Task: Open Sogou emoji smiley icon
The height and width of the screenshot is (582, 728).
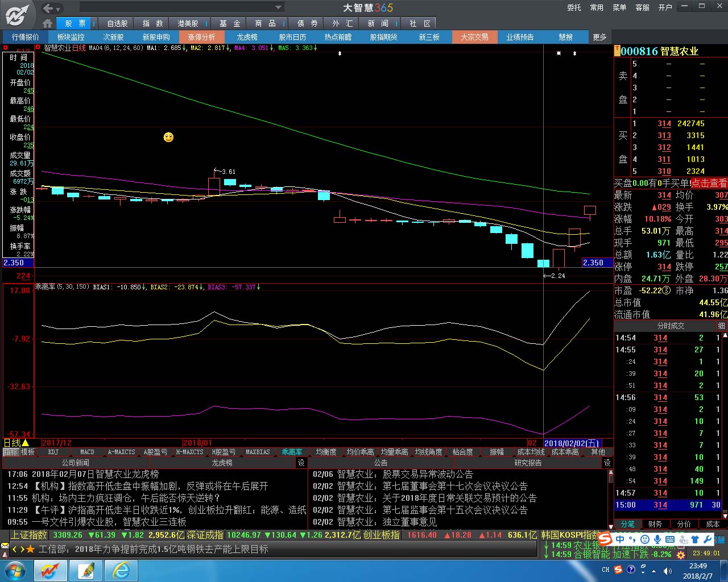Action: click(645, 539)
